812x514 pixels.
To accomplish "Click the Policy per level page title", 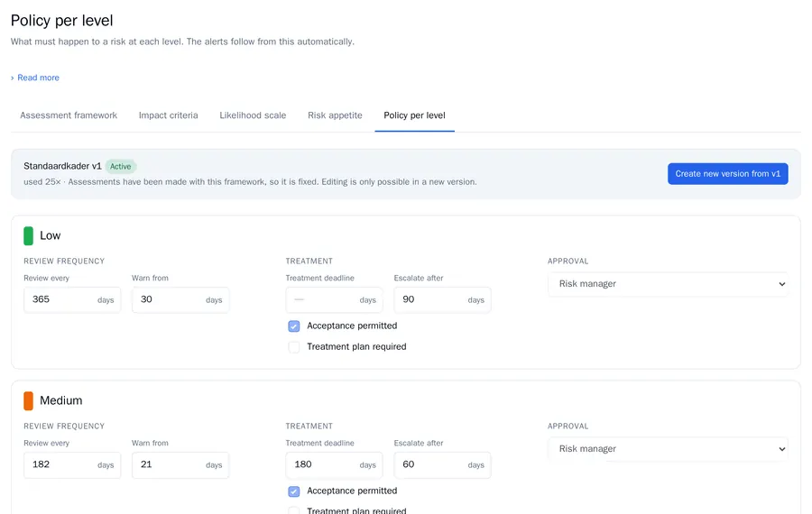I will coord(61,21).
